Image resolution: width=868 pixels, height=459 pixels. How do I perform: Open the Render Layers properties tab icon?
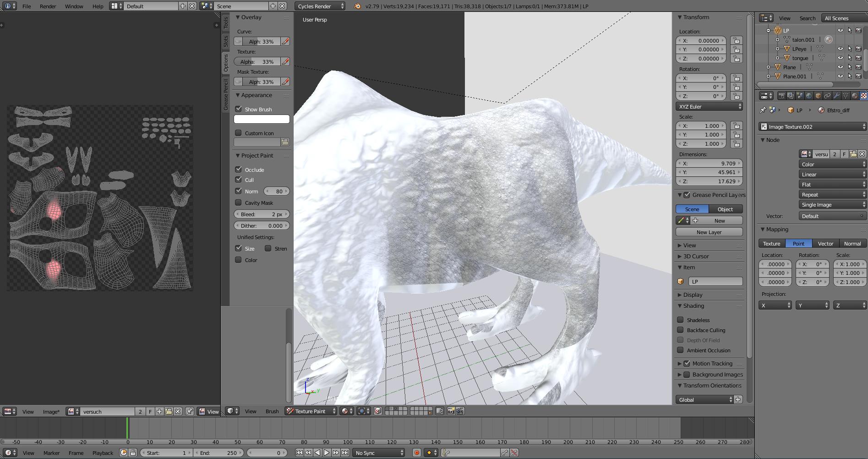(x=791, y=96)
